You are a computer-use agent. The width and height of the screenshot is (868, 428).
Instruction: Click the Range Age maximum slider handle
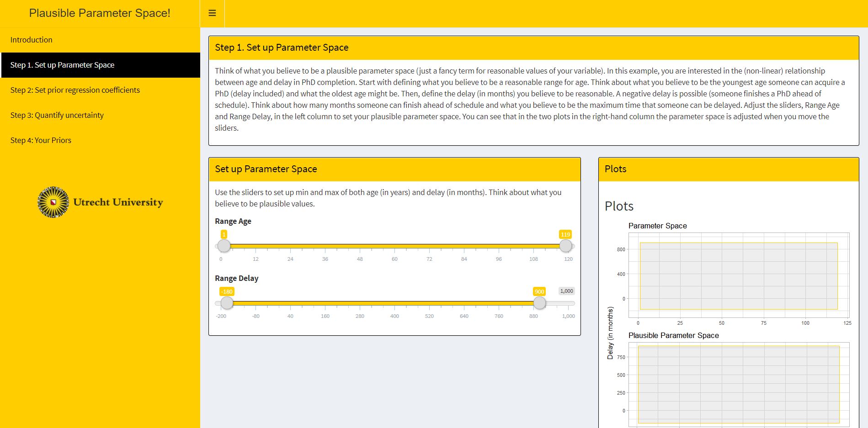[565, 246]
